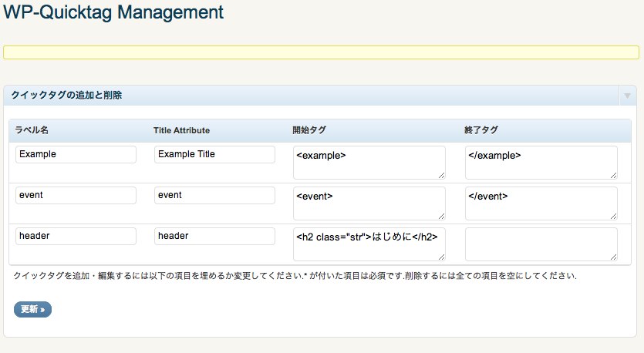
Task: Edit the </example> end tag textarea
Action: coord(541,163)
